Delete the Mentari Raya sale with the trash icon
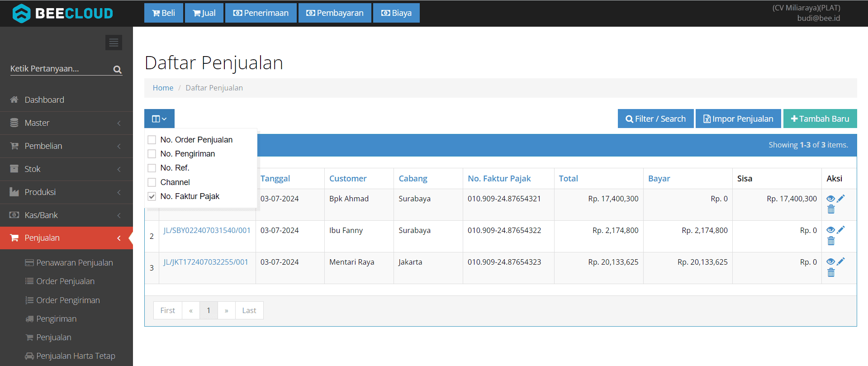 point(831,273)
